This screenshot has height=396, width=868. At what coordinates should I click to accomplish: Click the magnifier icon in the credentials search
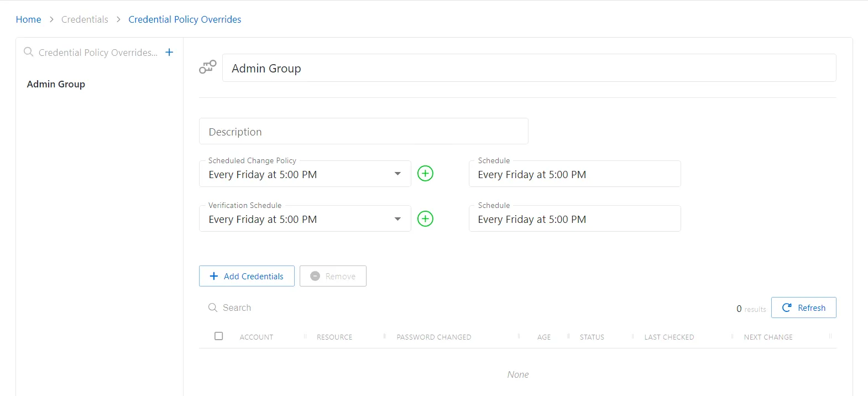point(213,308)
